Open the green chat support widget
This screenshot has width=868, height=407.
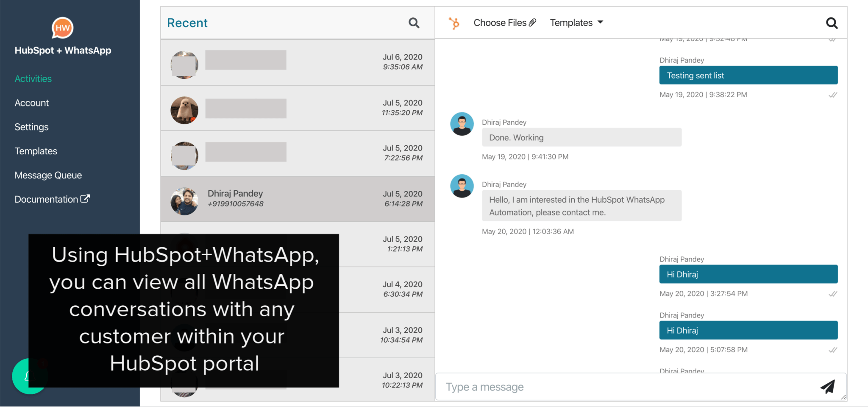[x=29, y=376]
